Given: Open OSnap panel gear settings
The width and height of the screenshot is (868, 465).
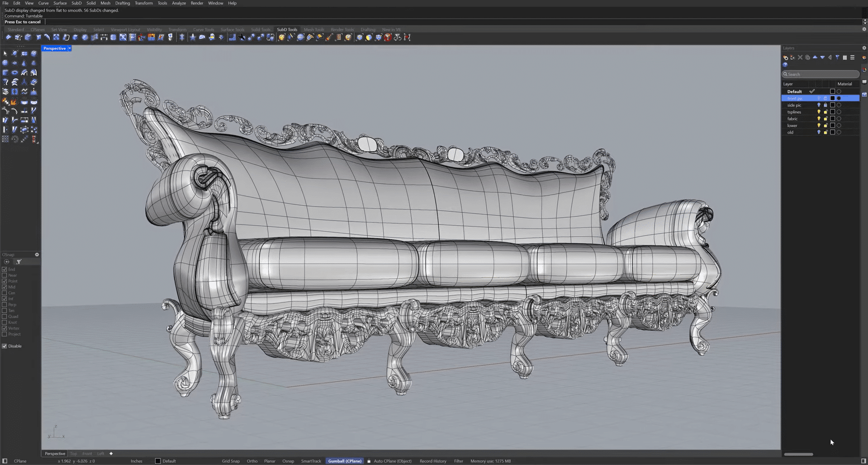Looking at the screenshot, I should coord(37,255).
